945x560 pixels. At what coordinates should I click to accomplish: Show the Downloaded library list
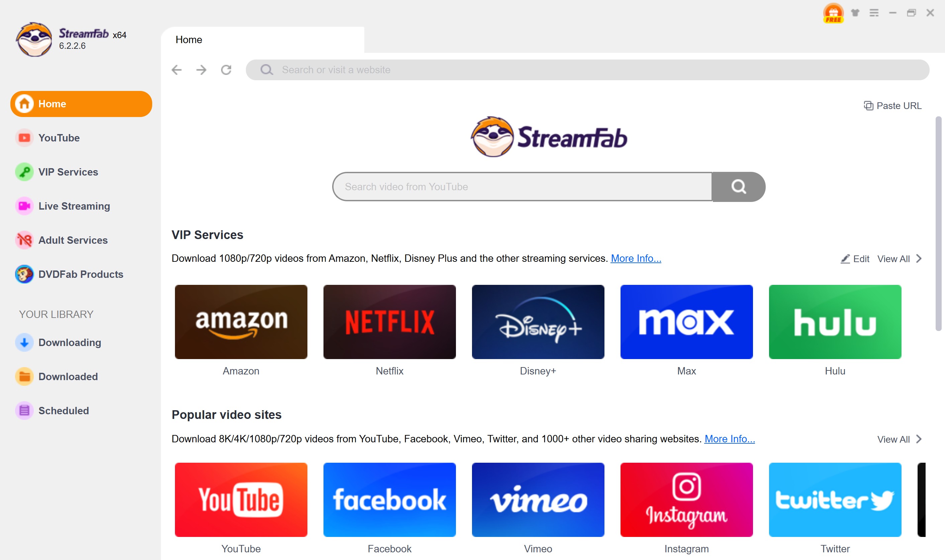[81, 376]
